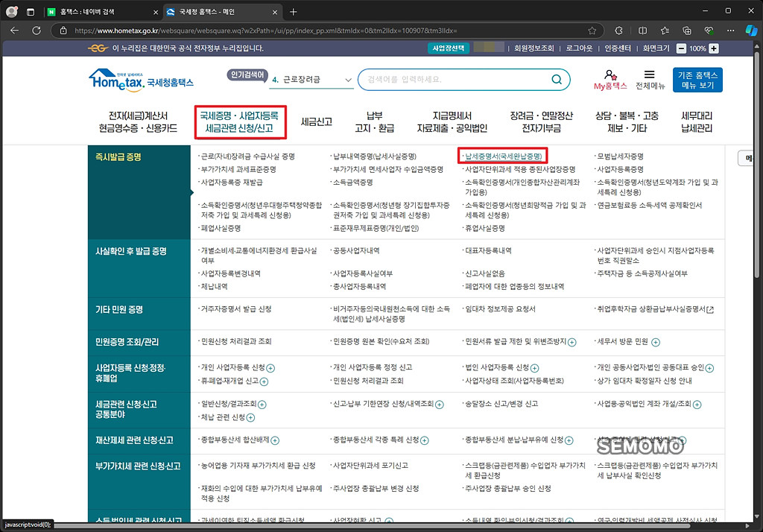Click the horizontal page scrollbar
This screenshot has height=532, width=763.
(373, 526)
